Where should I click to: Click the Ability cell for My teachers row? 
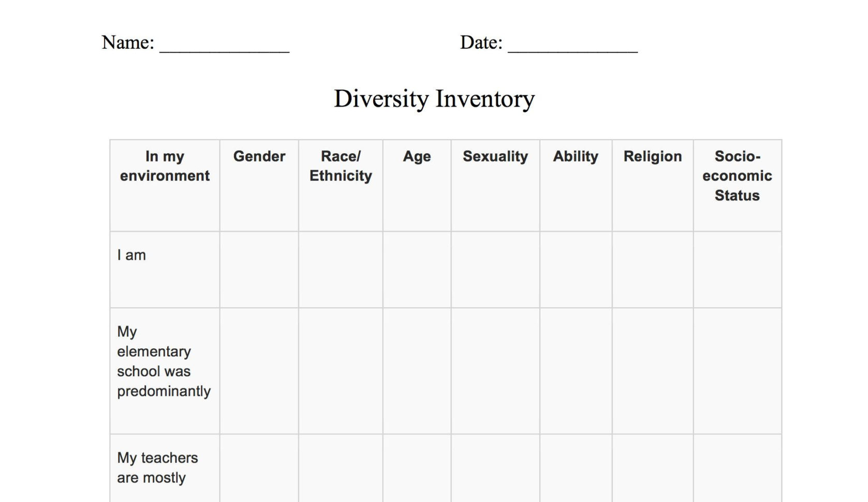click(576, 468)
